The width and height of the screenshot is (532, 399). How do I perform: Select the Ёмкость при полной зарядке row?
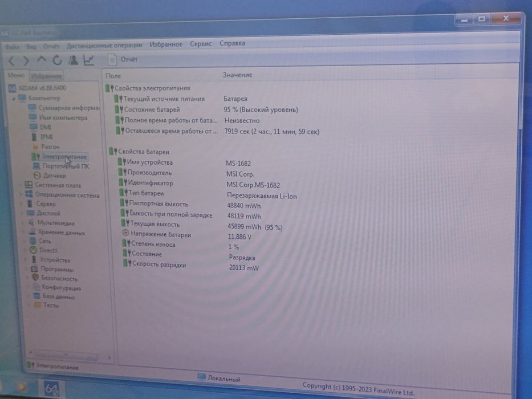[191, 215]
